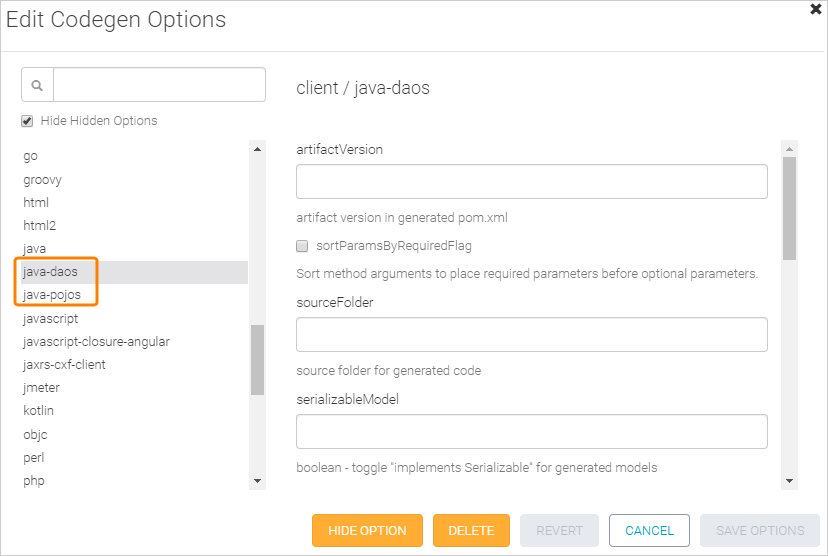
Task: Click into the sourceFolder input field
Action: coord(531,335)
